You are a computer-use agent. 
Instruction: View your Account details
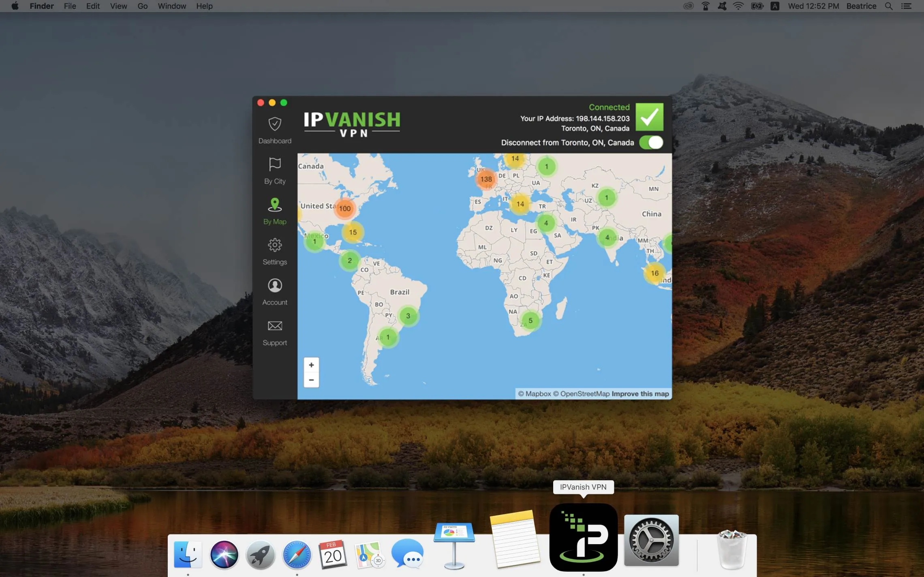(275, 291)
